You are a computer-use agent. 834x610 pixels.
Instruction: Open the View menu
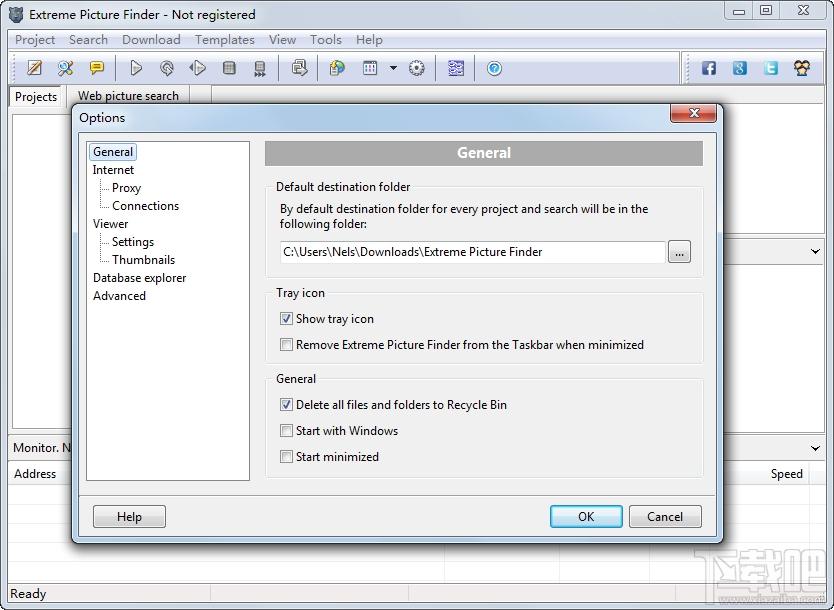(x=282, y=40)
